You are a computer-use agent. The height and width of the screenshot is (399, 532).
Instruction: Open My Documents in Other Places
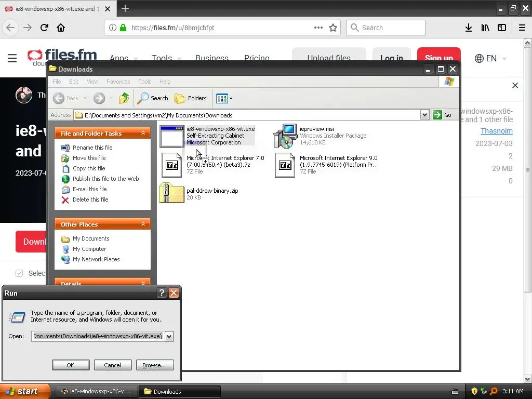91,238
